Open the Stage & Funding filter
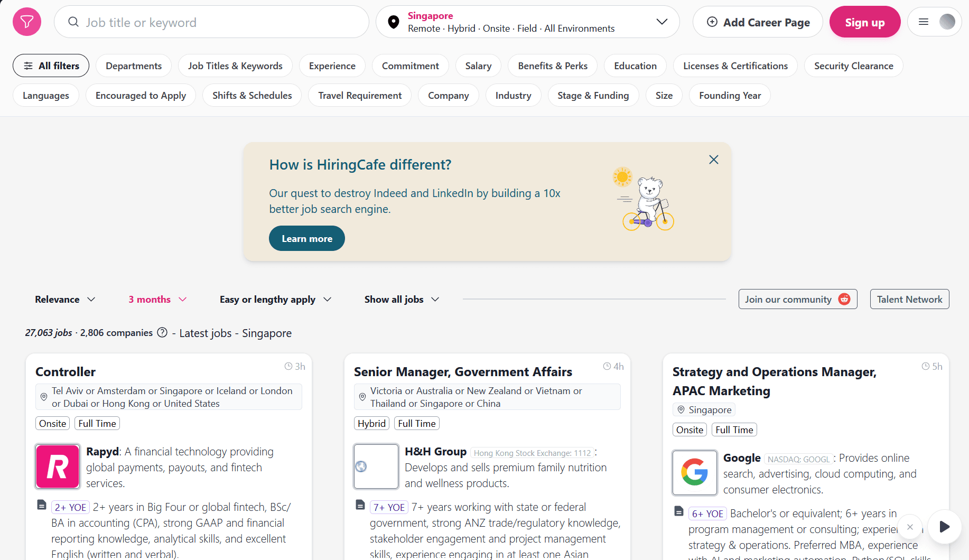Image resolution: width=969 pixels, height=560 pixels. [593, 95]
